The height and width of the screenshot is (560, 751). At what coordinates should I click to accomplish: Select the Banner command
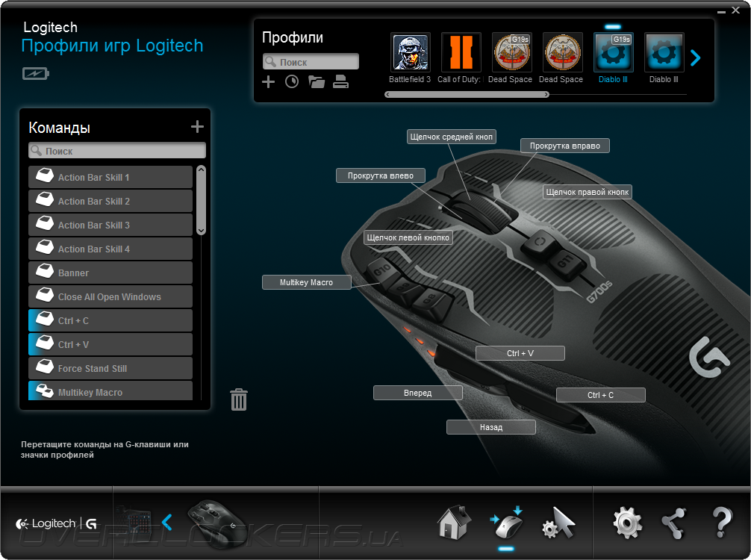coord(110,273)
